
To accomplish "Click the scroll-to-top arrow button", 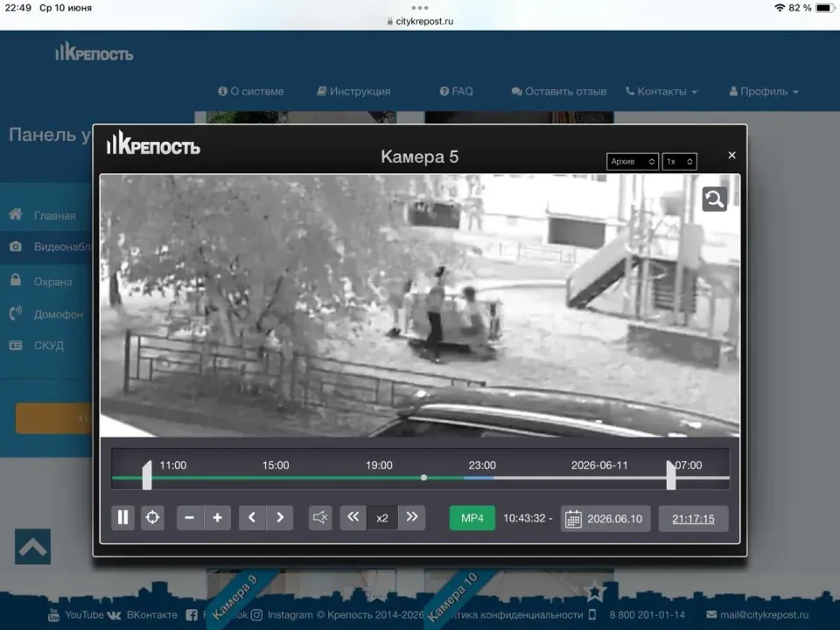I will pos(32,546).
